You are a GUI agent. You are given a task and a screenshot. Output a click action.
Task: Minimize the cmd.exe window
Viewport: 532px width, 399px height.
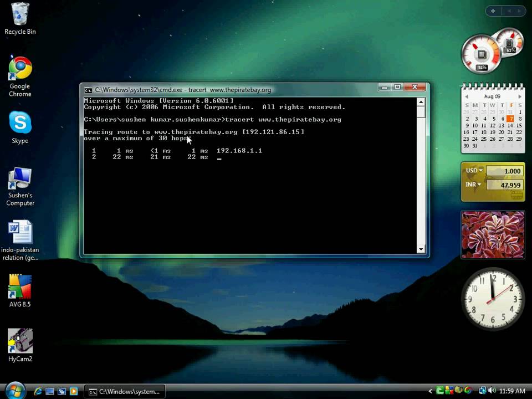(x=384, y=87)
